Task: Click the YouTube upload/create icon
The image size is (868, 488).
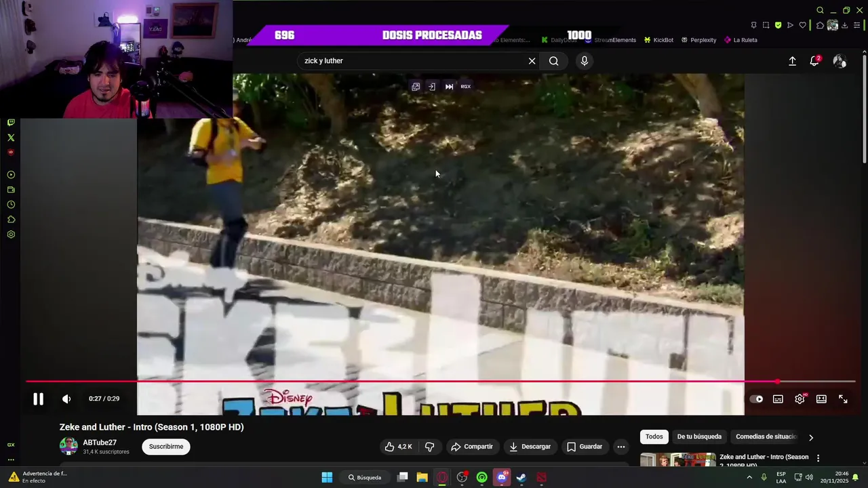Action: 792,61
